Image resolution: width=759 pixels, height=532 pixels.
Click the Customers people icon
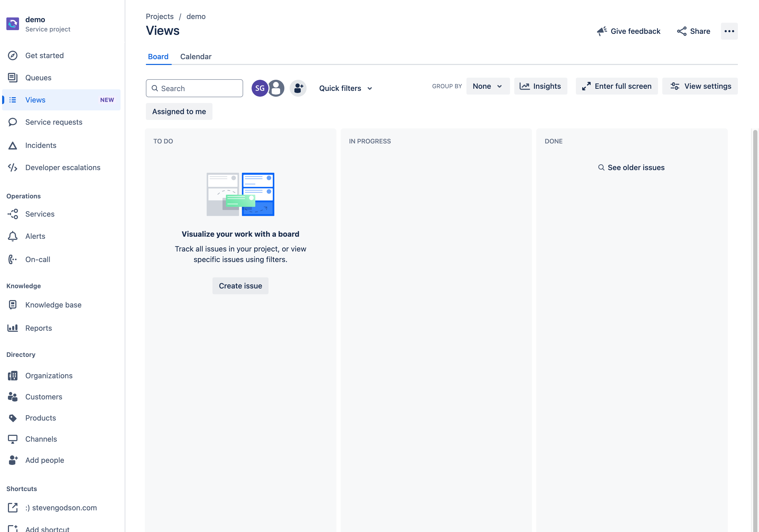pyautogui.click(x=13, y=397)
